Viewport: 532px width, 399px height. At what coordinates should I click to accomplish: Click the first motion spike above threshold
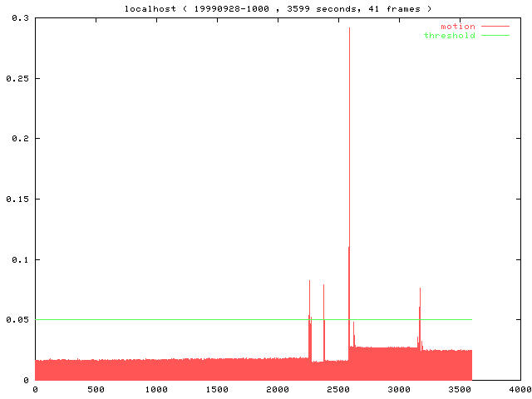(309, 283)
